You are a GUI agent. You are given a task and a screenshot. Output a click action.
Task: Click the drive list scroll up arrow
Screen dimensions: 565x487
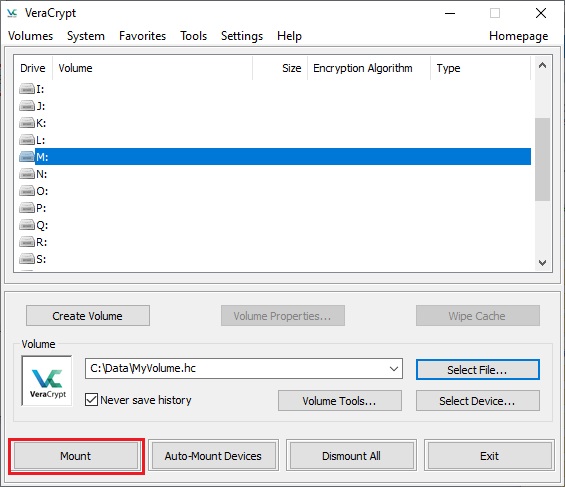542,65
